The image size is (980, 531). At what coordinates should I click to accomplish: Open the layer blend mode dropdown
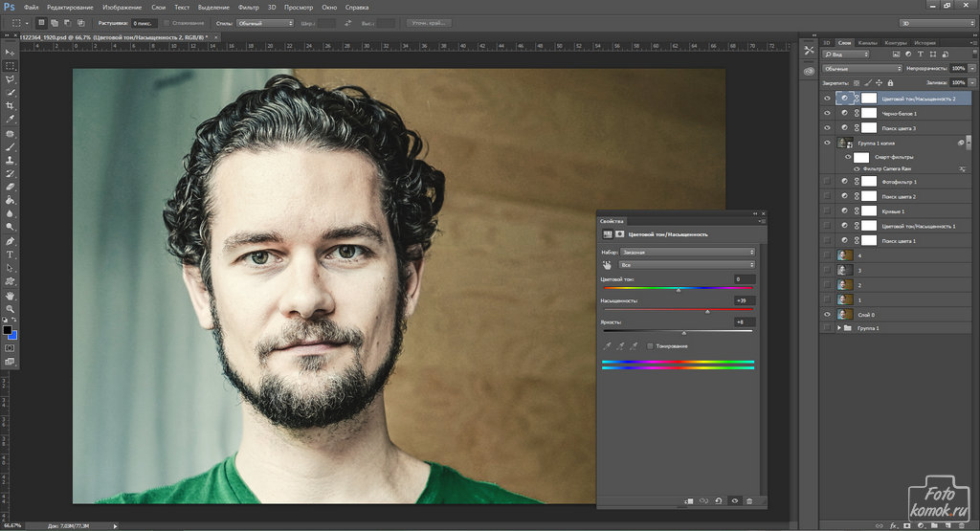click(x=862, y=69)
